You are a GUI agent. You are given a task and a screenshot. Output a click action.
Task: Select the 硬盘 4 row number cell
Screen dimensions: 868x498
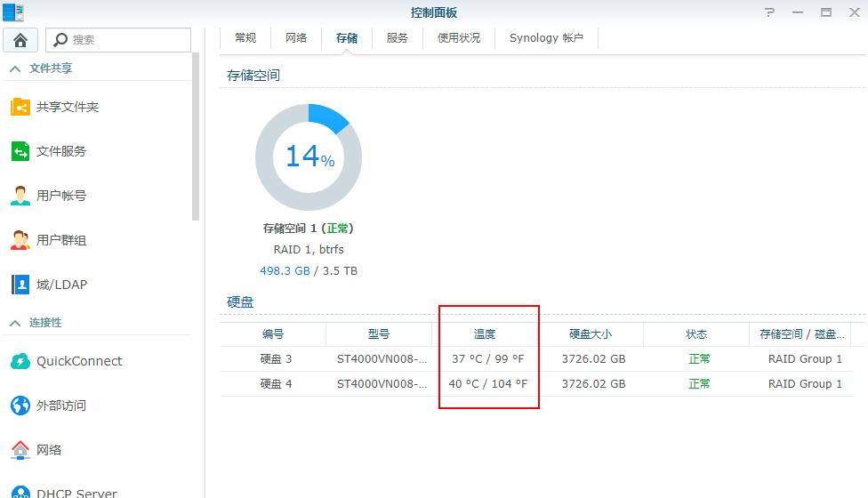coord(276,384)
